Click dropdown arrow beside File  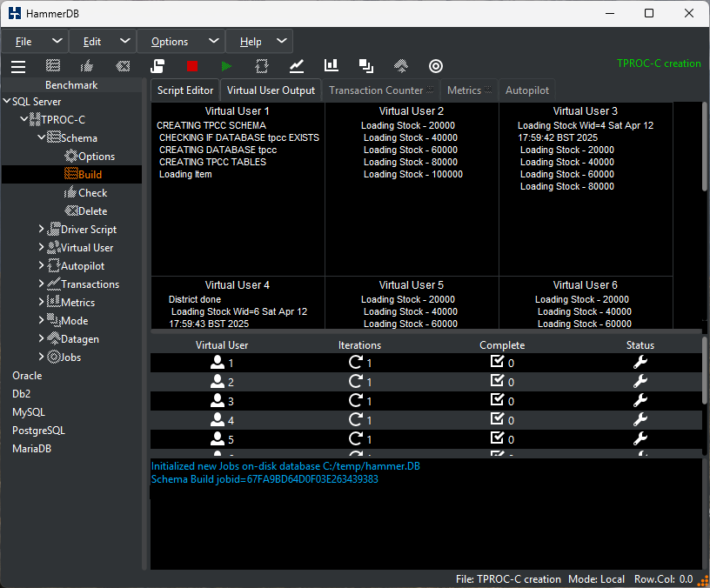pos(57,41)
